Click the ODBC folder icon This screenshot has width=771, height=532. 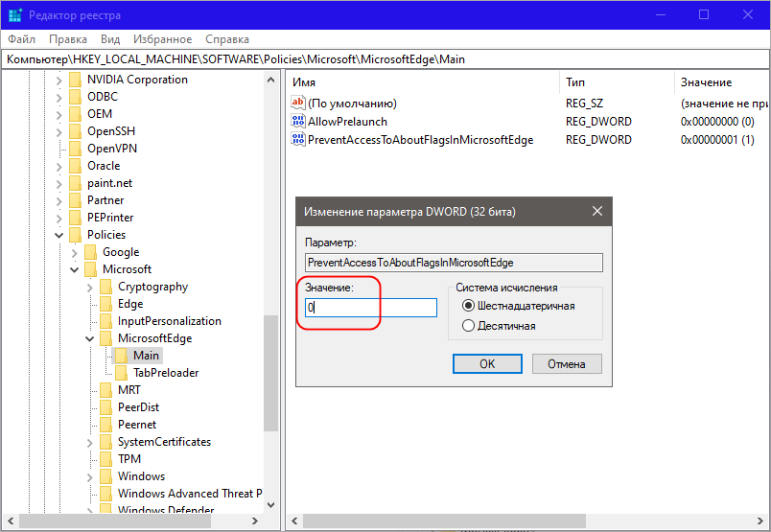coord(75,97)
